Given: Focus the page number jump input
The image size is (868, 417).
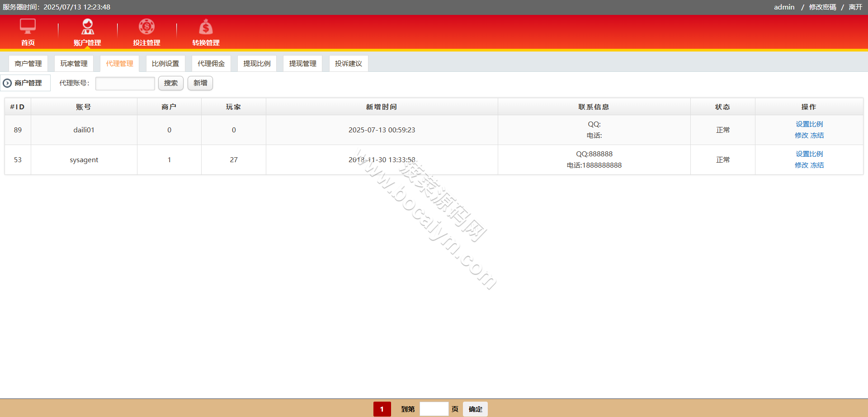Looking at the screenshot, I should coord(434,409).
